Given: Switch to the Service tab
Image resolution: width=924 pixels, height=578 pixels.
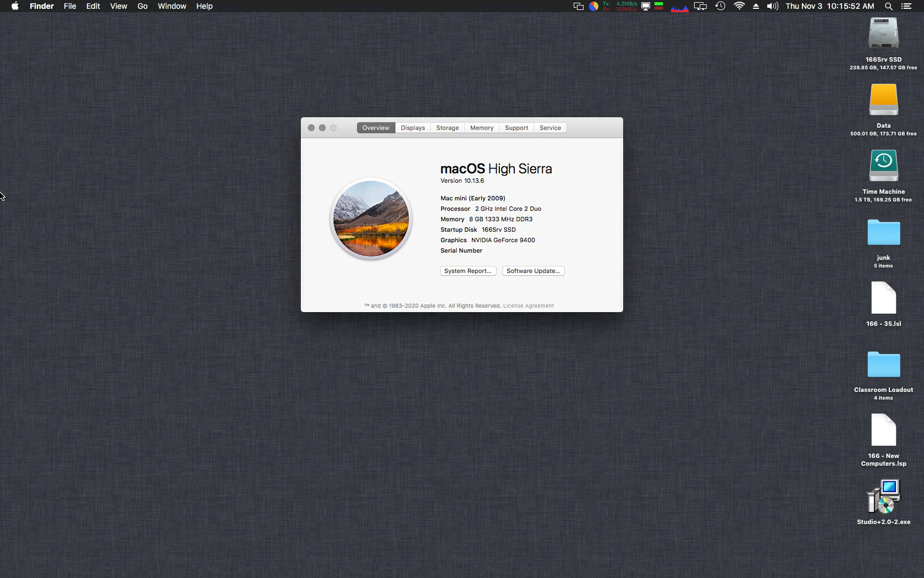Looking at the screenshot, I should [x=551, y=128].
